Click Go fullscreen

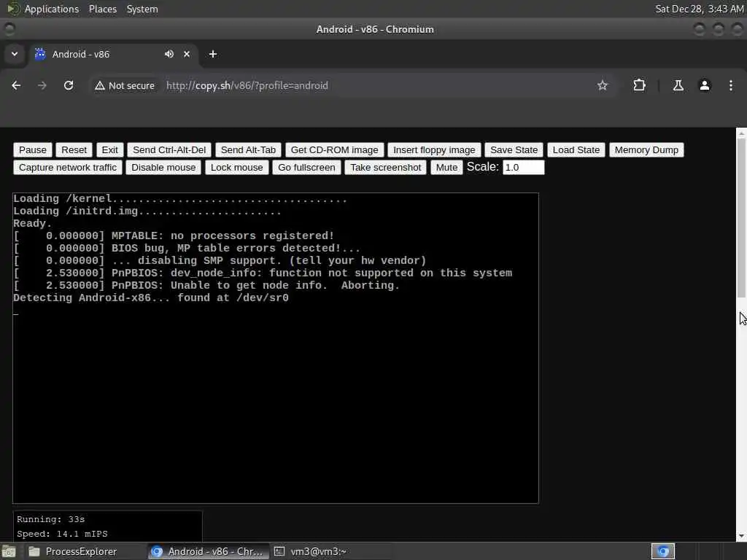306,168
